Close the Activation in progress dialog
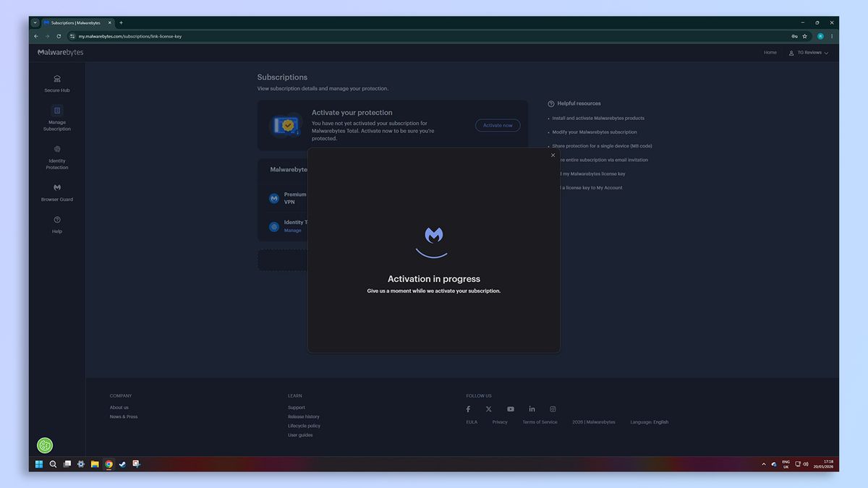The width and height of the screenshot is (868, 488). [553, 155]
